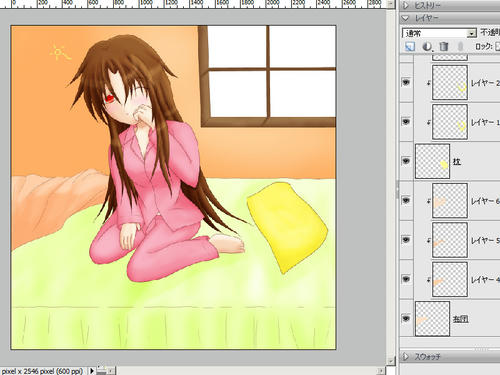Click the horizontal scrollbar right arrow
The height and width of the screenshot is (375, 500).
pyautogui.click(x=381, y=370)
